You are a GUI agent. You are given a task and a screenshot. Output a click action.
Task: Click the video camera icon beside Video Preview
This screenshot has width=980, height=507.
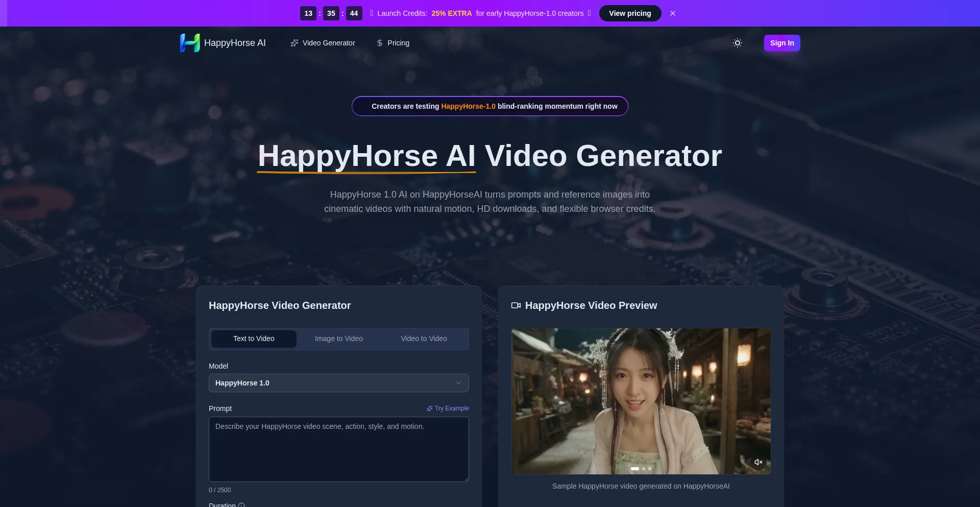point(516,305)
